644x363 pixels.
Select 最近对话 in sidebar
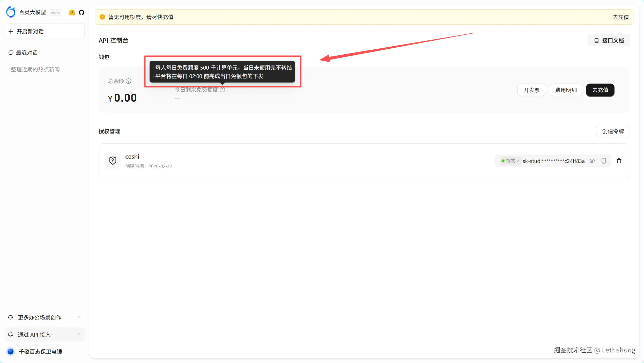point(27,53)
